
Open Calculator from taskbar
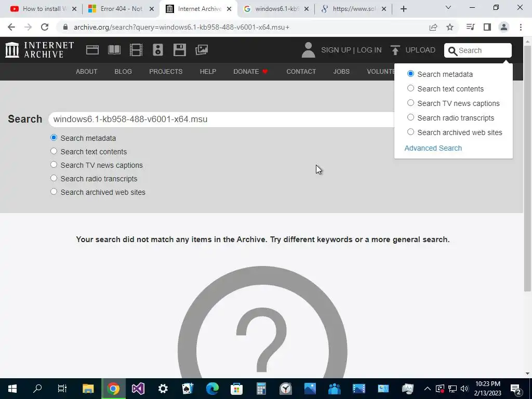click(x=261, y=389)
